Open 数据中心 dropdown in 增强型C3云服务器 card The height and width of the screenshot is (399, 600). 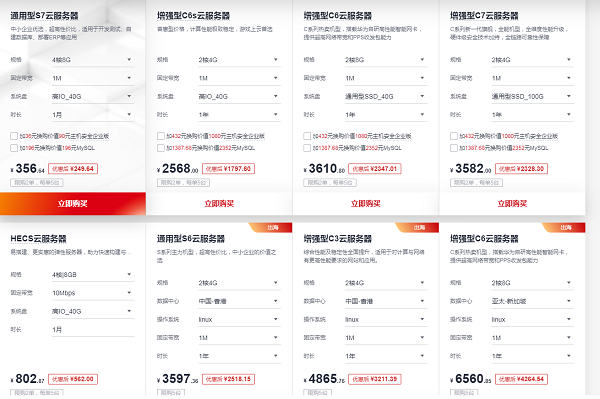[386, 301]
